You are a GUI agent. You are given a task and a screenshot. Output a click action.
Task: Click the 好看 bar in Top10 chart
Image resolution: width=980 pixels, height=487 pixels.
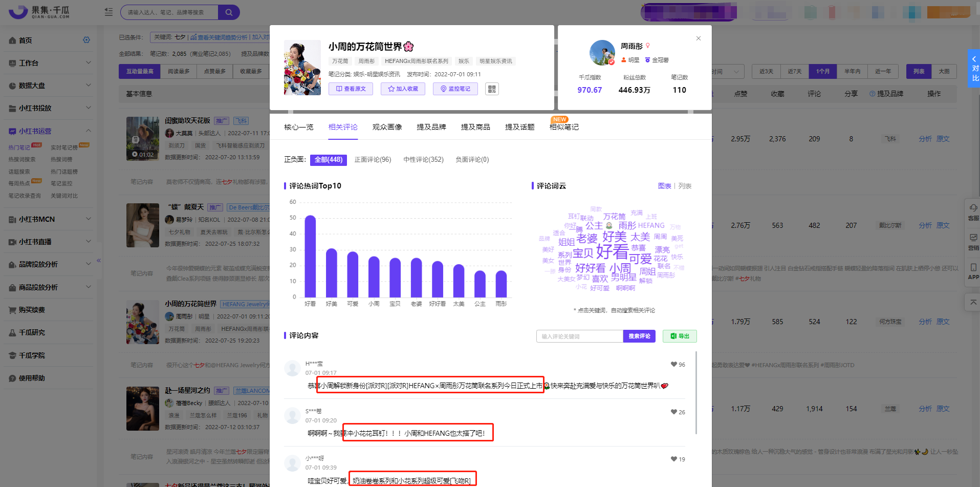click(x=310, y=256)
